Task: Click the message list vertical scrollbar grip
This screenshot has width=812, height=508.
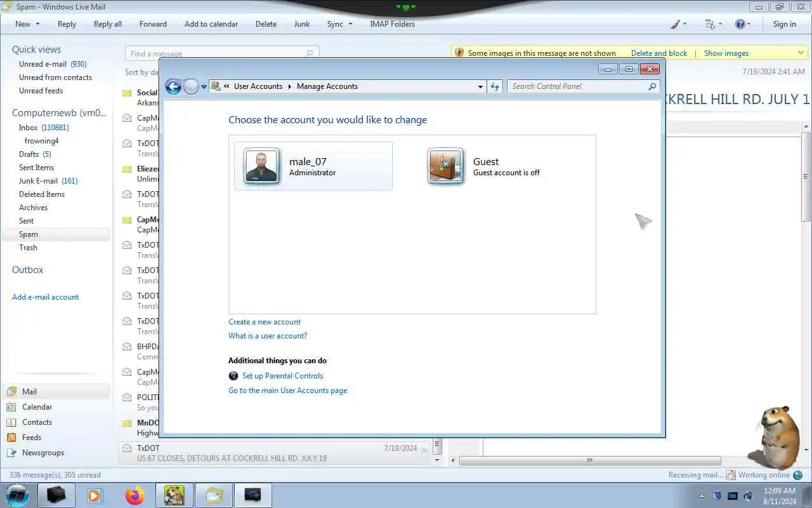Action: 437,444
